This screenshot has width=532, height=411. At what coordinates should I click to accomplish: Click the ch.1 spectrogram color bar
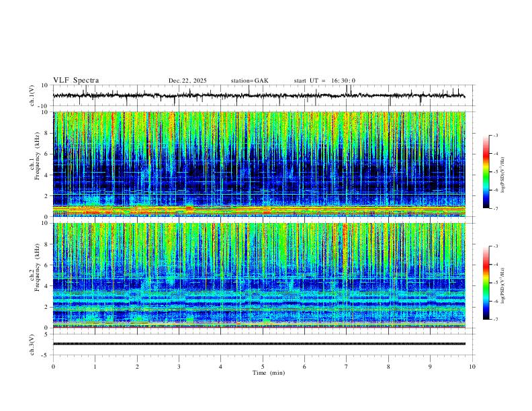point(486,171)
